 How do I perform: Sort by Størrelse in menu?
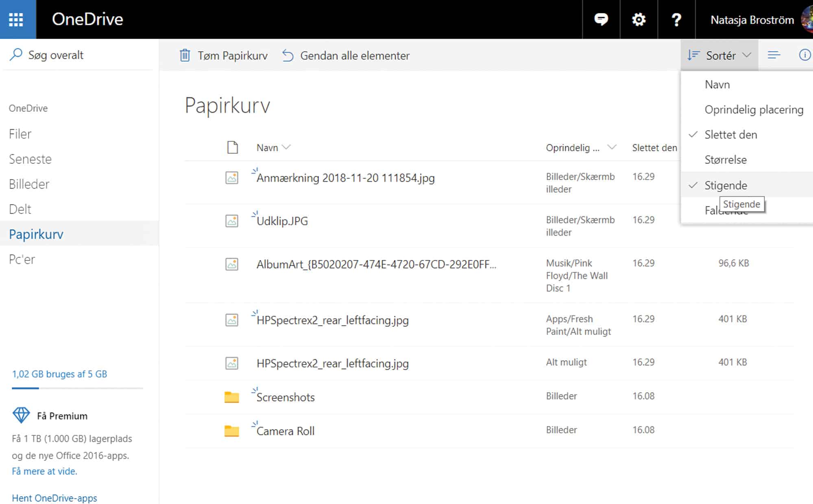726,160
